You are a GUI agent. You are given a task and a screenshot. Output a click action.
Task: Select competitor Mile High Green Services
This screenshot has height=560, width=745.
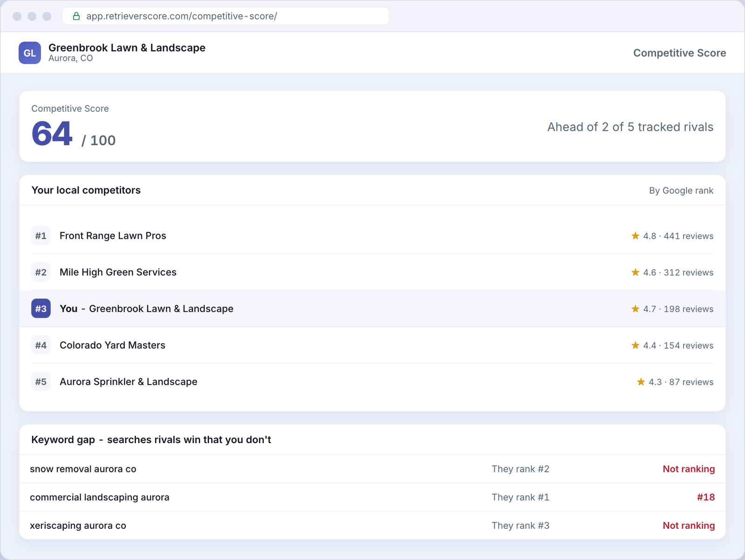(x=372, y=272)
